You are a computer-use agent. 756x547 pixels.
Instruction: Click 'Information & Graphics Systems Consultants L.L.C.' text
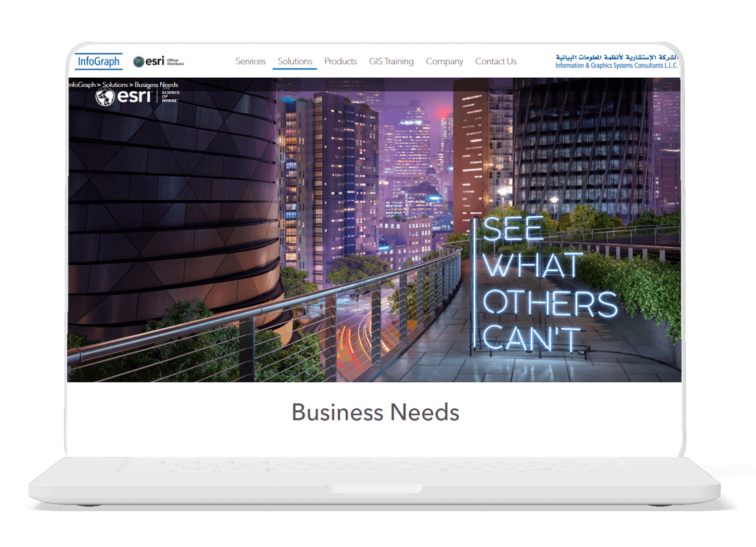(x=616, y=66)
